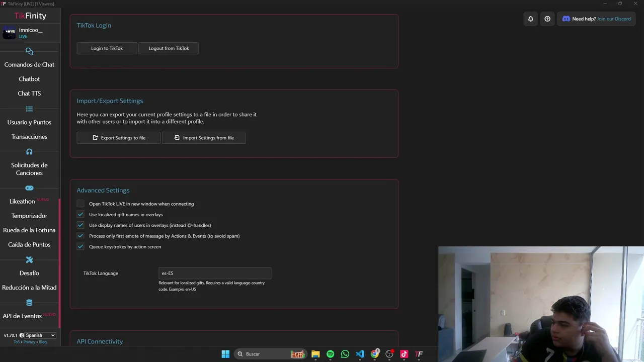This screenshot has width=644, height=362.
Task: Open Likeathon section
Action: pos(22,201)
